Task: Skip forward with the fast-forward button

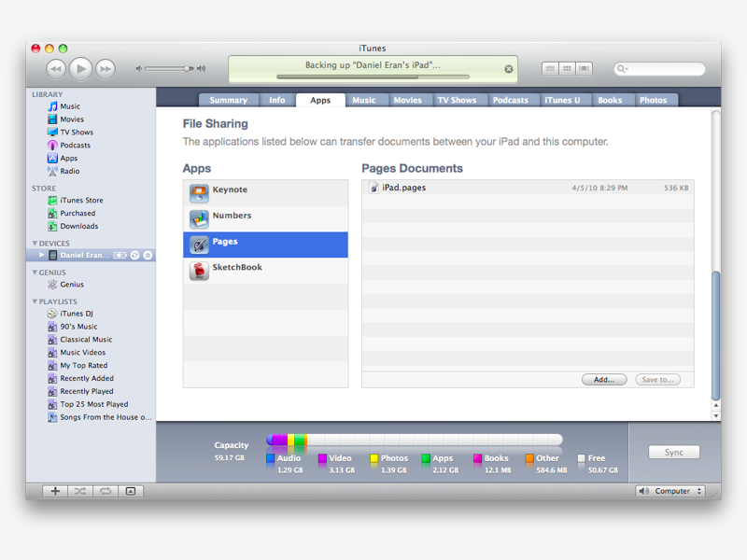Action: (106, 69)
